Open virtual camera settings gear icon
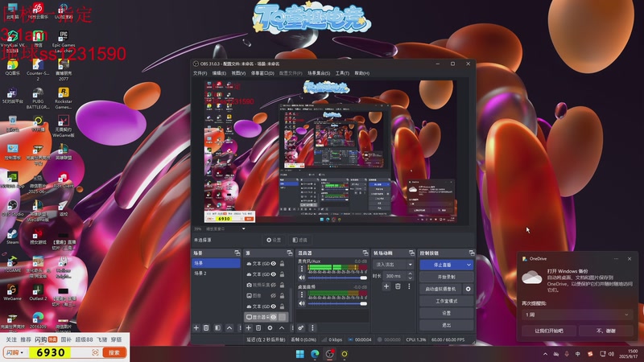The image size is (644, 362). pyautogui.click(x=469, y=289)
